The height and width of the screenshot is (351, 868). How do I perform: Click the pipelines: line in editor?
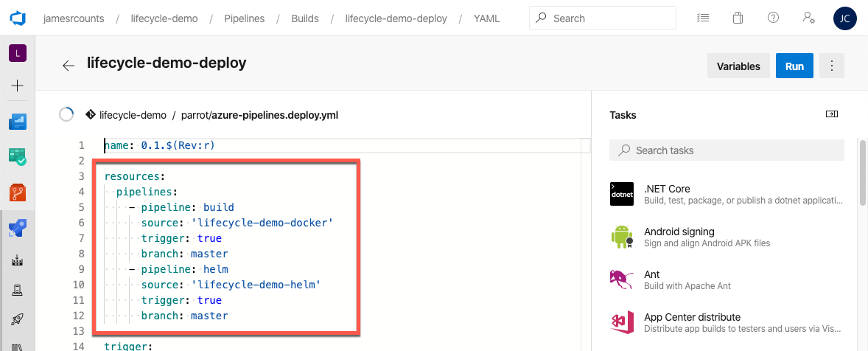[x=147, y=192]
